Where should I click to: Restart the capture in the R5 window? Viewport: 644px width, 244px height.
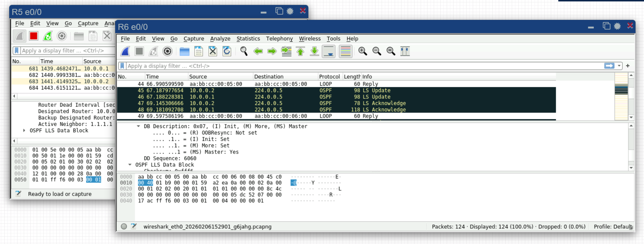tap(48, 36)
